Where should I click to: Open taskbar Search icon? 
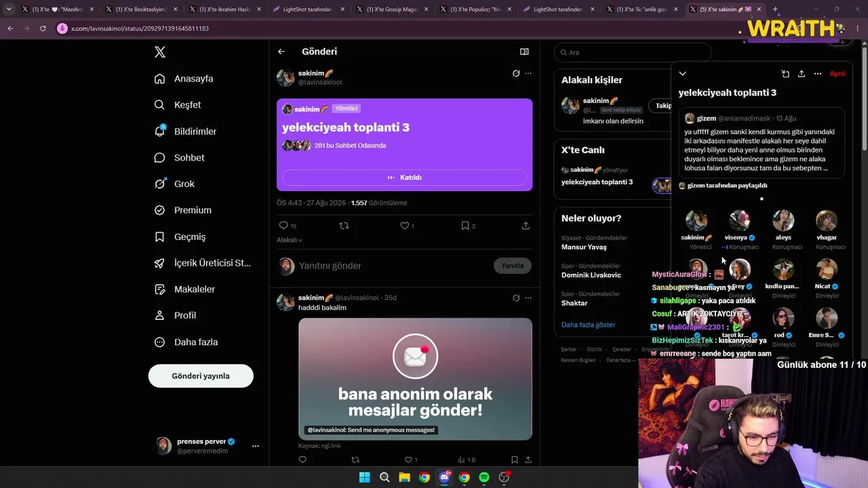pyautogui.click(x=384, y=477)
